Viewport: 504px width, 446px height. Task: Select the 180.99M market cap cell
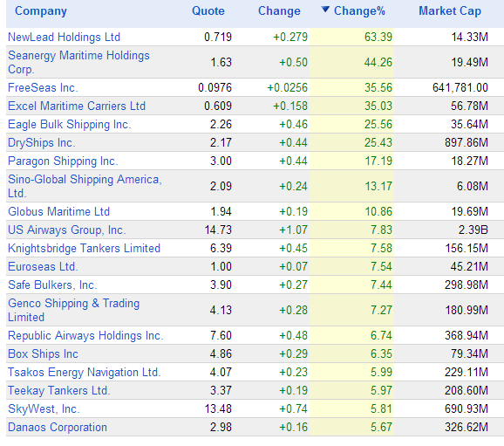pos(467,310)
